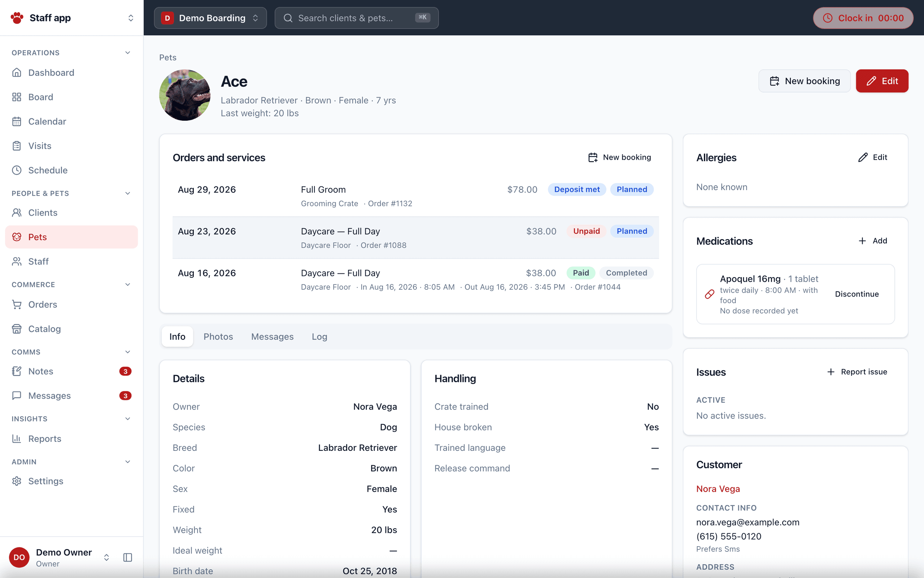Switch to the Info tab
This screenshot has width=924, height=578.
click(177, 336)
